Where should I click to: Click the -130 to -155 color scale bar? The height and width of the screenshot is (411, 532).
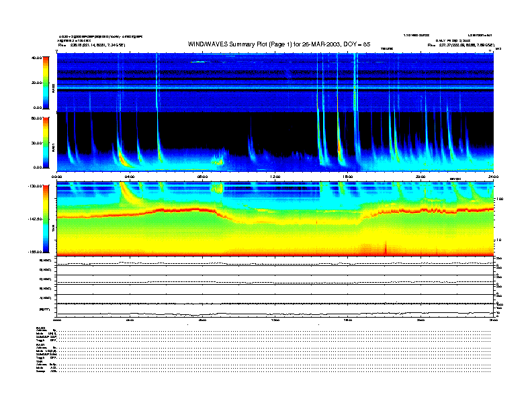click(46, 219)
